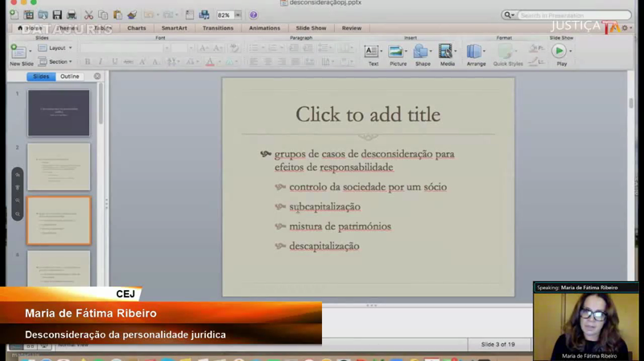
Task: Click the Arrange icon in Format group
Action: click(476, 53)
